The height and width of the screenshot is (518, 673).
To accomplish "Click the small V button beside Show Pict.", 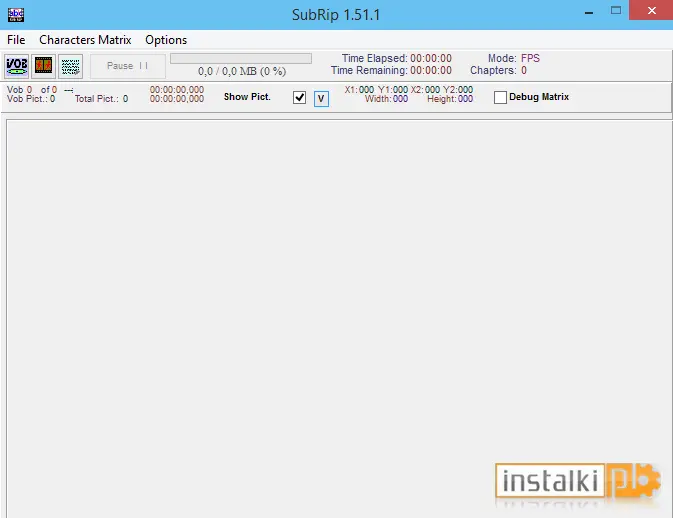I will (321, 99).
